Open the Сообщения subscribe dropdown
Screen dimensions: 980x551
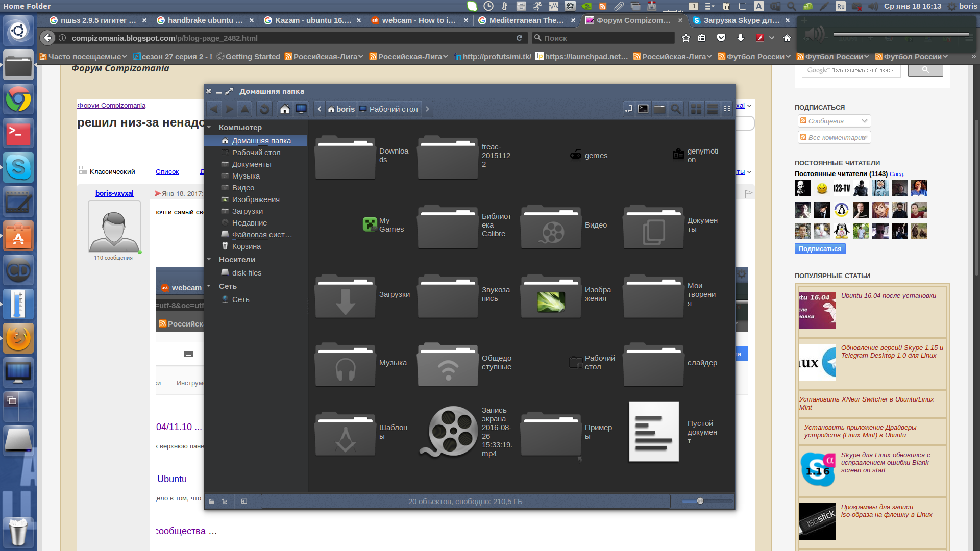(x=834, y=121)
